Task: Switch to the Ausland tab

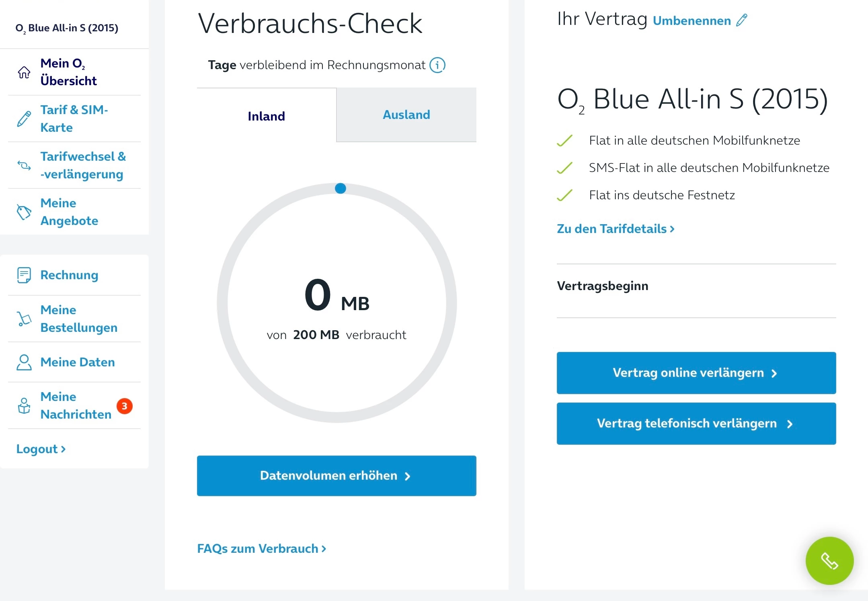Action: (406, 115)
